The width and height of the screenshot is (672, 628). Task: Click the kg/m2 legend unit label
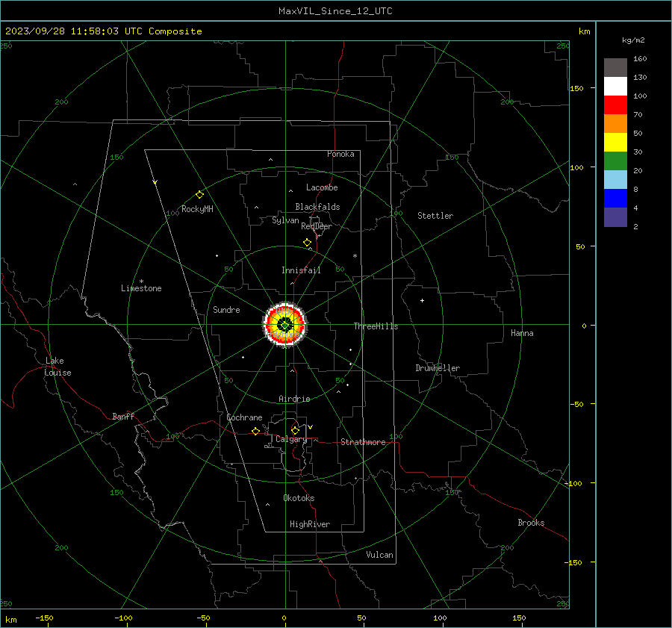(633, 40)
